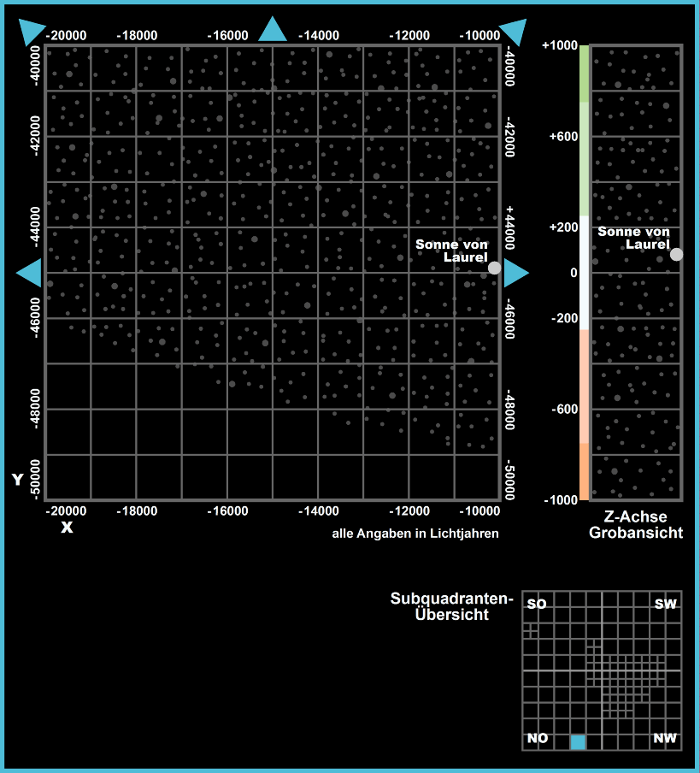Image resolution: width=700 pixels, height=773 pixels.
Task: Pick the light salmon band near -600
Action: [x=585, y=386]
